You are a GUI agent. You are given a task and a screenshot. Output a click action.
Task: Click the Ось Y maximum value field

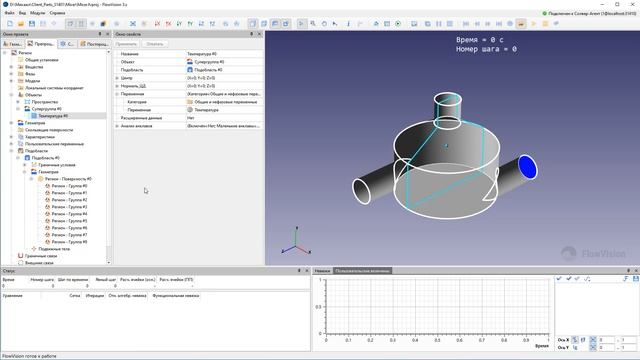click(x=628, y=347)
